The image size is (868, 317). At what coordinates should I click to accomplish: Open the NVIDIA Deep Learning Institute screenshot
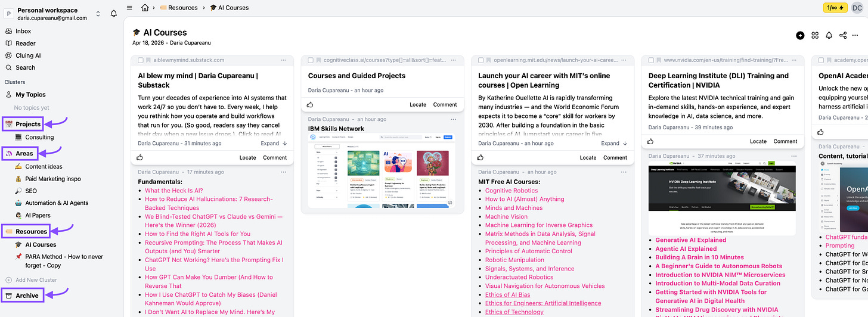pos(722,197)
